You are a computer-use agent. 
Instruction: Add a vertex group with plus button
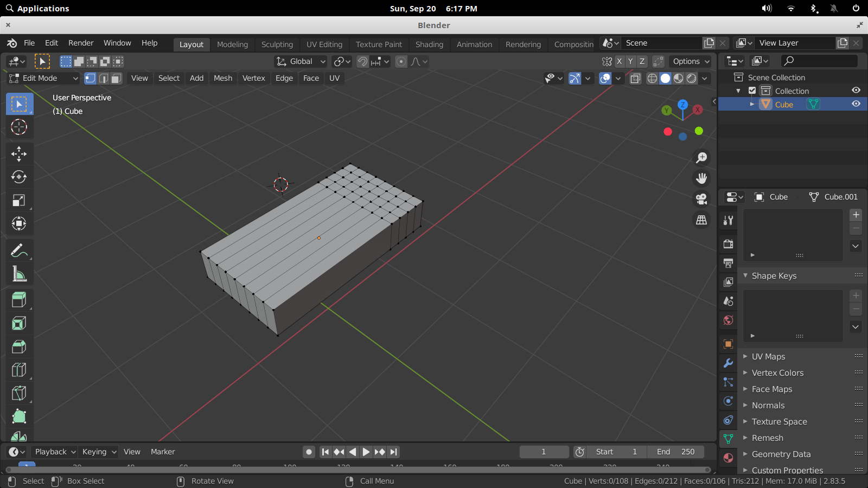856,215
